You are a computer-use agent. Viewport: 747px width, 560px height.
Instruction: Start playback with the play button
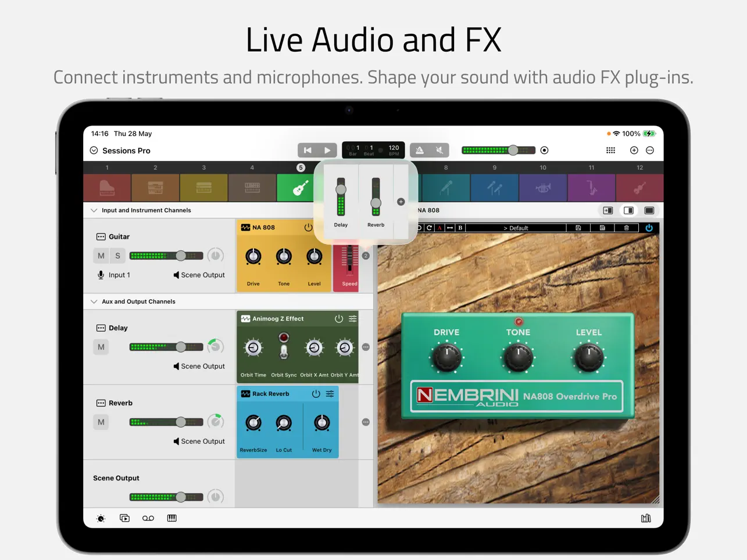(327, 150)
